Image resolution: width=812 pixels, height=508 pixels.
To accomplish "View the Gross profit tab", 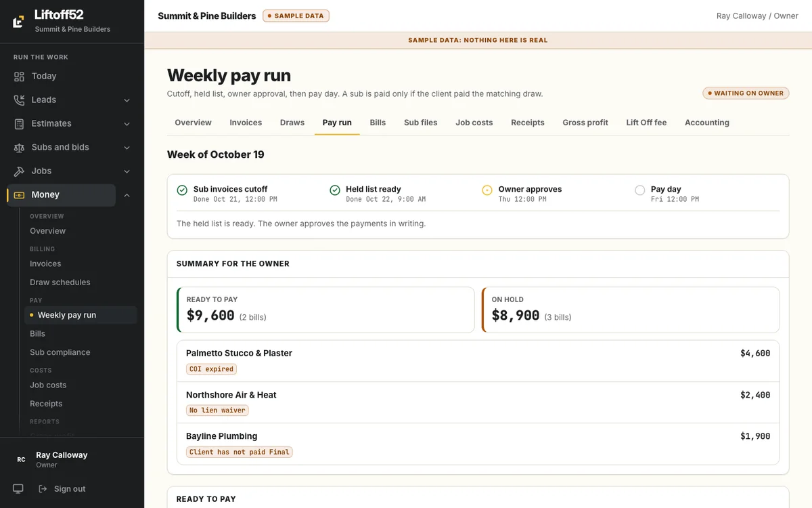I will [585, 123].
